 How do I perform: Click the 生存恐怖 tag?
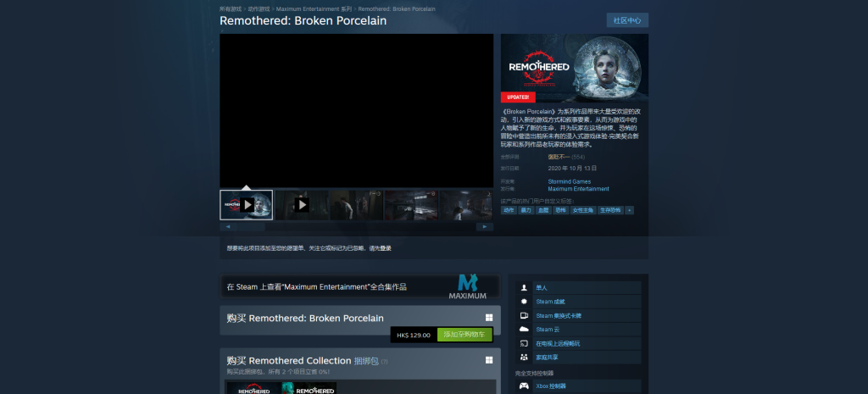pos(611,210)
